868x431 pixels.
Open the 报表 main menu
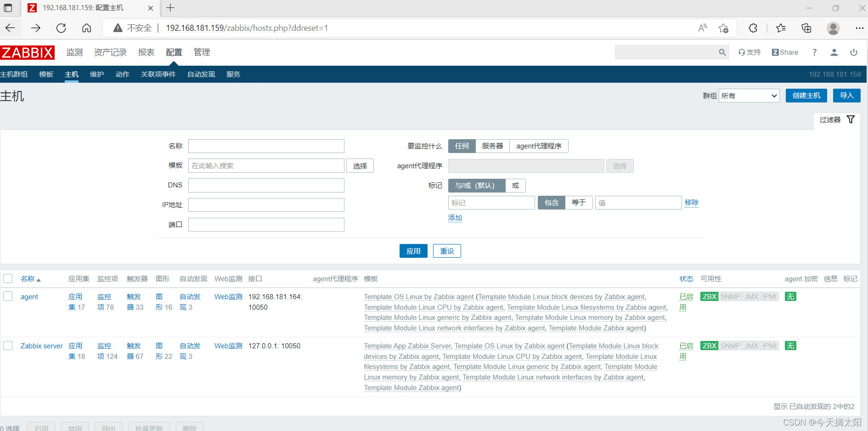[x=146, y=52]
